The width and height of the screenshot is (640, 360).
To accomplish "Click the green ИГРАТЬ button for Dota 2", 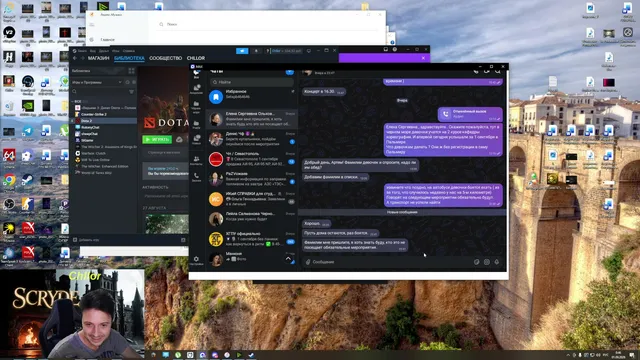I will pyautogui.click(x=157, y=140).
